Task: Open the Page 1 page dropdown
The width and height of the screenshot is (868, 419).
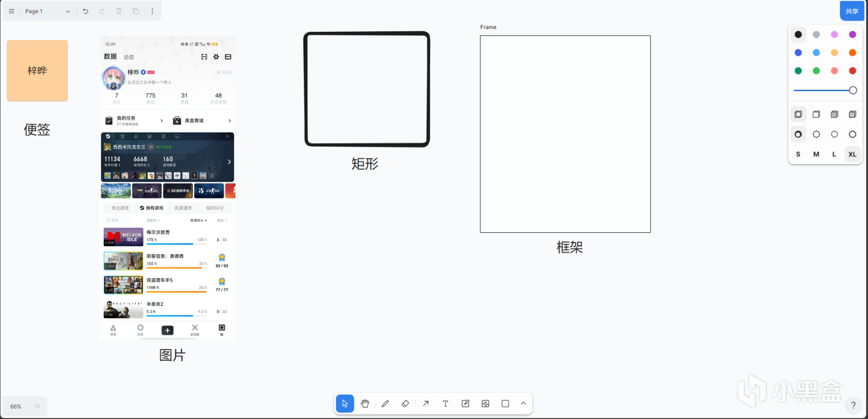Action: click(48, 11)
